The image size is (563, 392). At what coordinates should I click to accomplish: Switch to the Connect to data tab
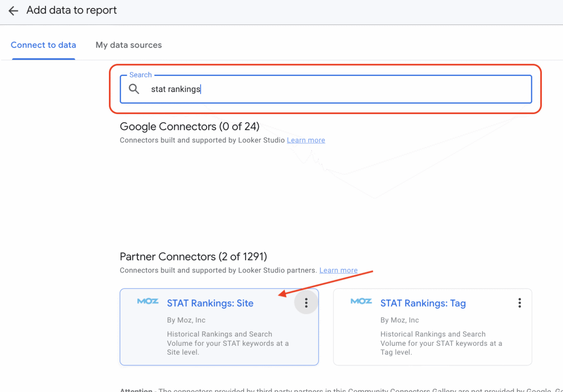43,45
